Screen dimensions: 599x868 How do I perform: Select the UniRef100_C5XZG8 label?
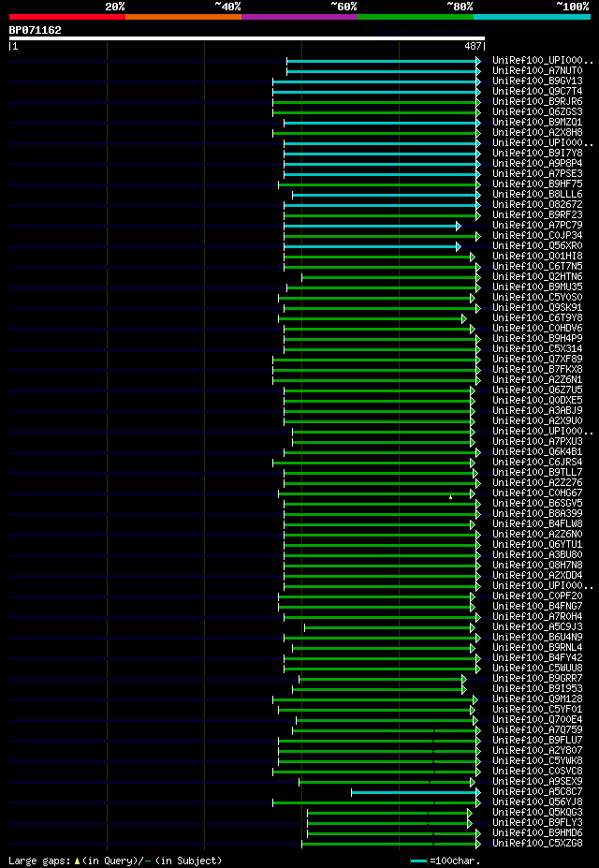[x=537, y=844]
